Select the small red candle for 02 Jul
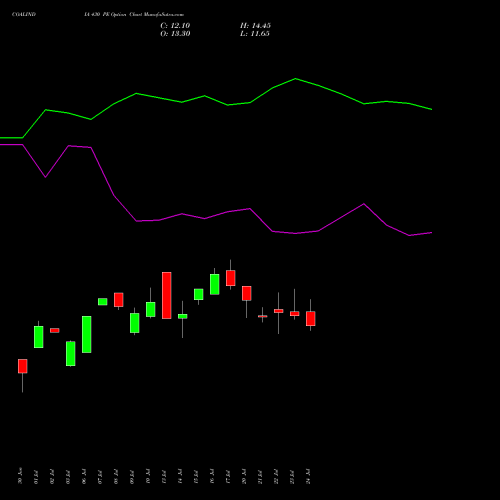This screenshot has width=500, height=500. (x=55, y=330)
